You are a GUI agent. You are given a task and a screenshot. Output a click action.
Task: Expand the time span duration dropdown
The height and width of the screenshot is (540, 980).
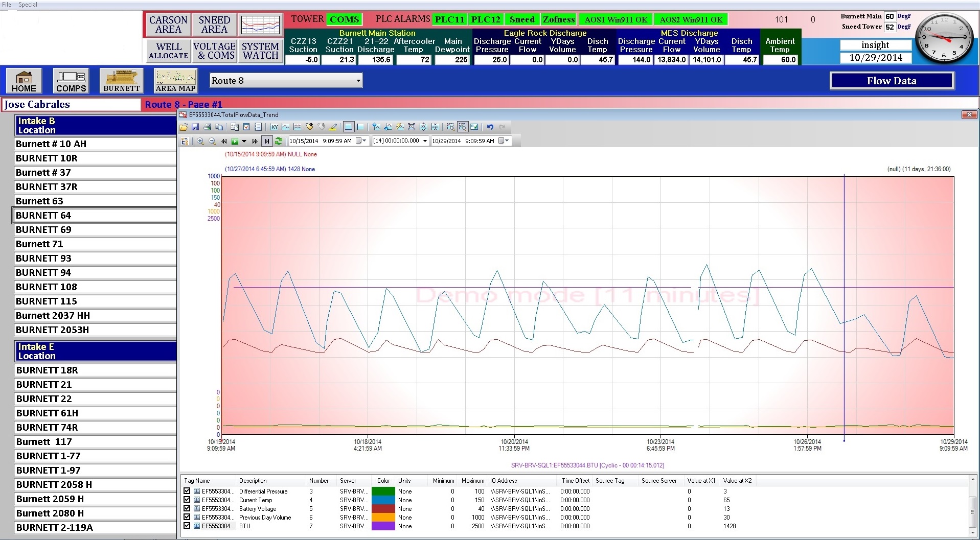424,142
